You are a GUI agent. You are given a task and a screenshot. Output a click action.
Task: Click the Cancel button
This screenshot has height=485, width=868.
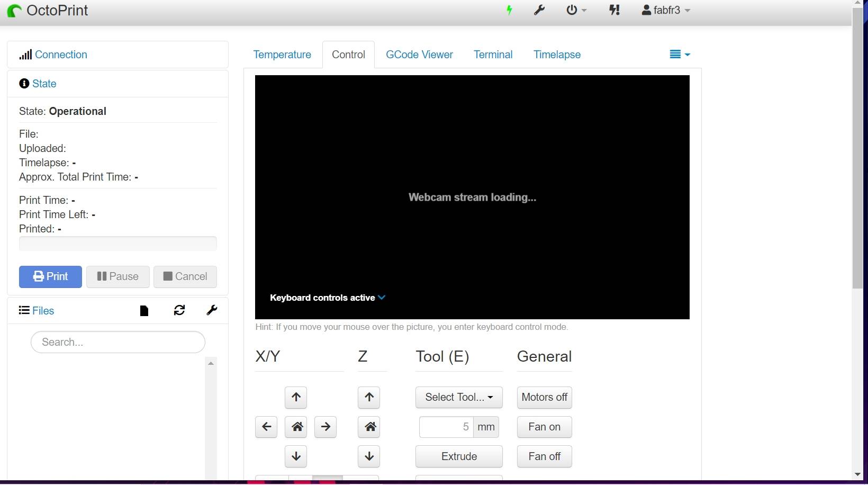pos(185,277)
